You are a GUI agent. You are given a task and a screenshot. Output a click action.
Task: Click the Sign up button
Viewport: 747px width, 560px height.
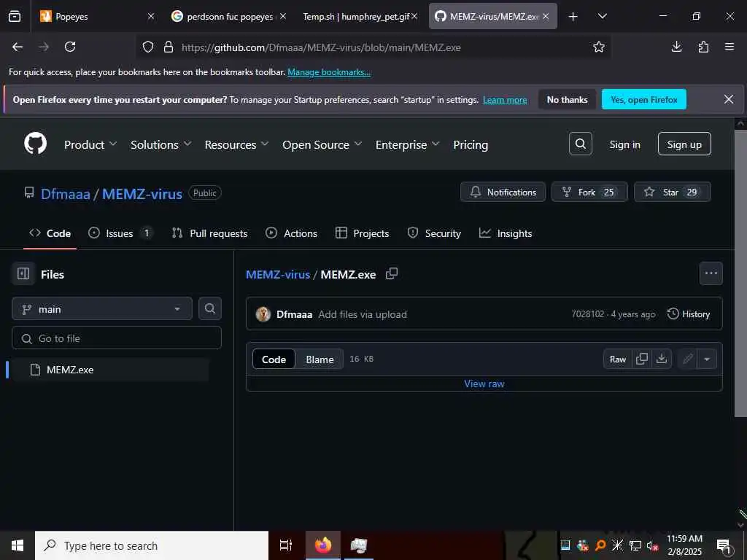(684, 144)
